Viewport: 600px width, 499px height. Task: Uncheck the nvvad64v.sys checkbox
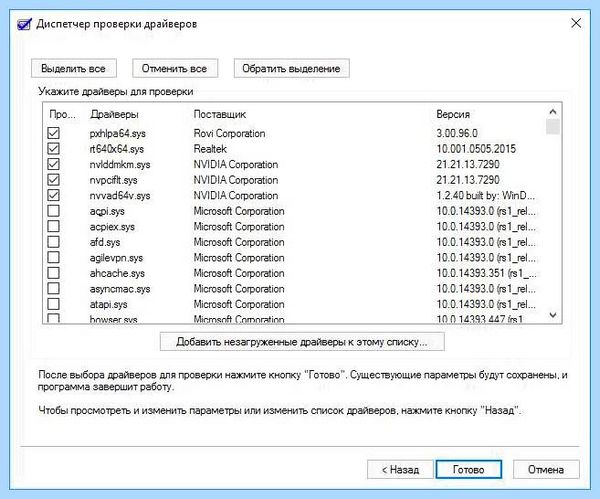pyautogui.click(x=54, y=195)
